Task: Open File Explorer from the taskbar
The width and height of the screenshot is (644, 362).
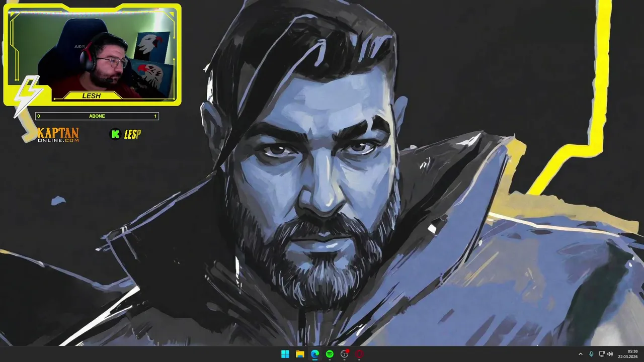Action: click(x=300, y=354)
